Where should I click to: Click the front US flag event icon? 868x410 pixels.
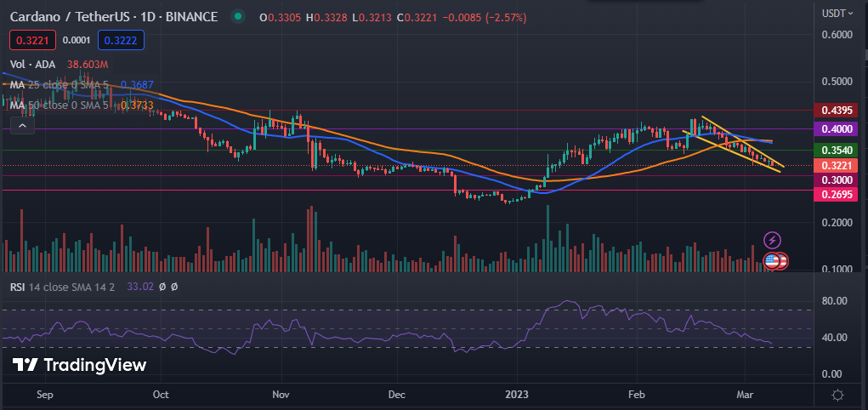coord(772,260)
